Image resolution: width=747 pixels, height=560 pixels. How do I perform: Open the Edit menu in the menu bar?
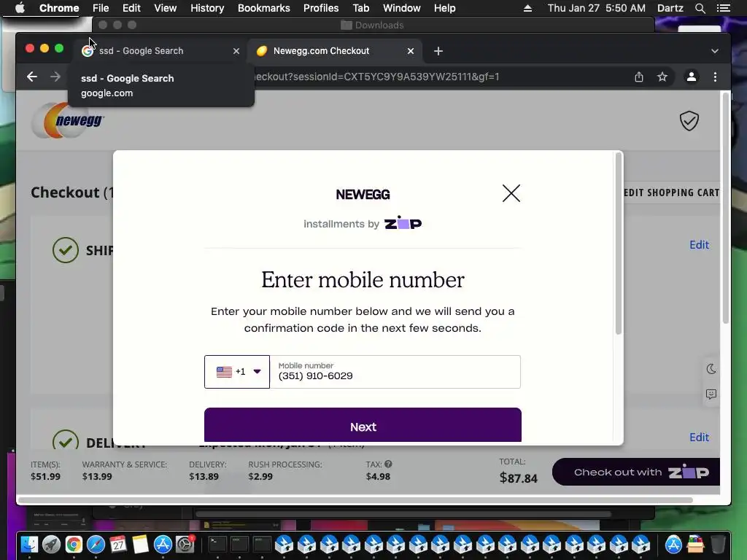pos(131,8)
